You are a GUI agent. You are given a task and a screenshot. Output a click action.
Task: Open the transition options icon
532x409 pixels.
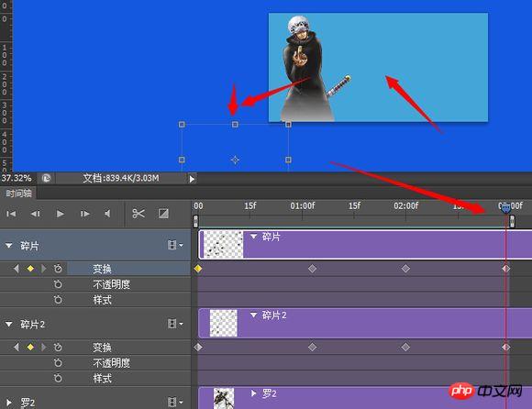[x=163, y=214]
